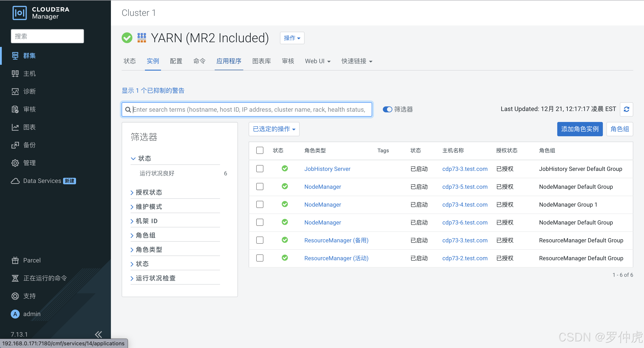The height and width of the screenshot is (348, 644).
Task: Check the JobHistory Server row checkbox
Action: click(x=260, y=169)
